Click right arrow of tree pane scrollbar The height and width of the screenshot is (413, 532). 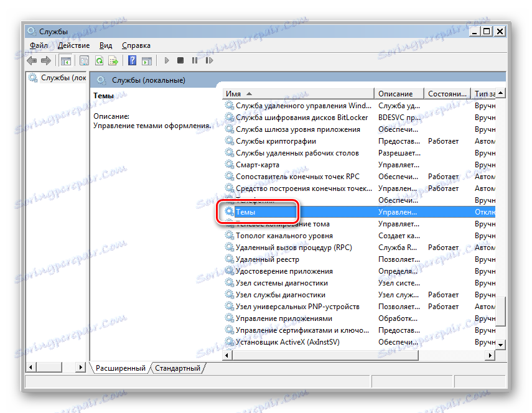[x=81, y=367]
